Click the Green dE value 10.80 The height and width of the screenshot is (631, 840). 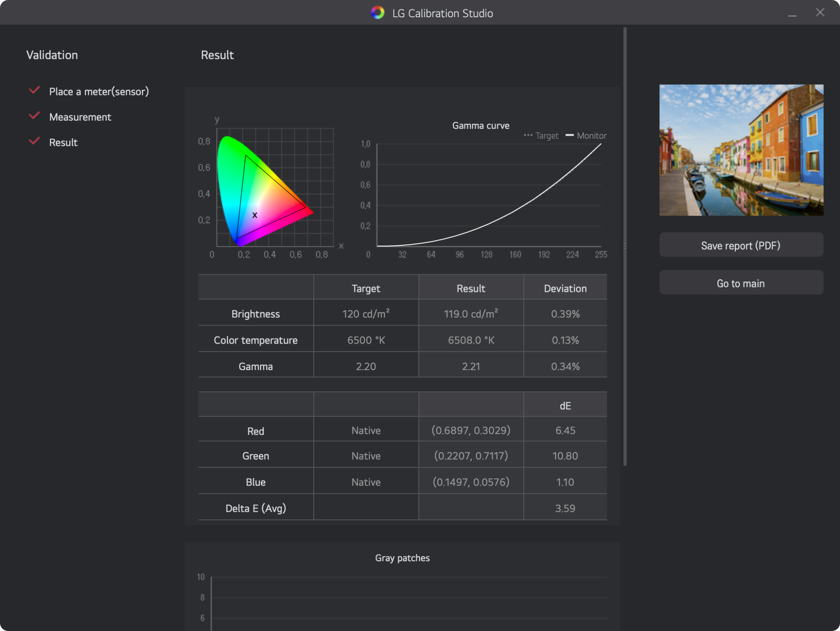point(565,456)
